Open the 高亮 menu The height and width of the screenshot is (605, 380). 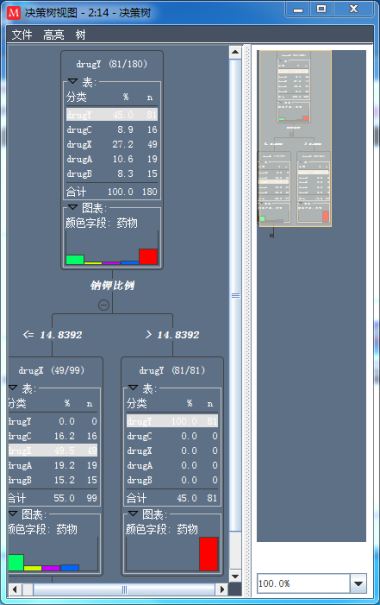54,35
